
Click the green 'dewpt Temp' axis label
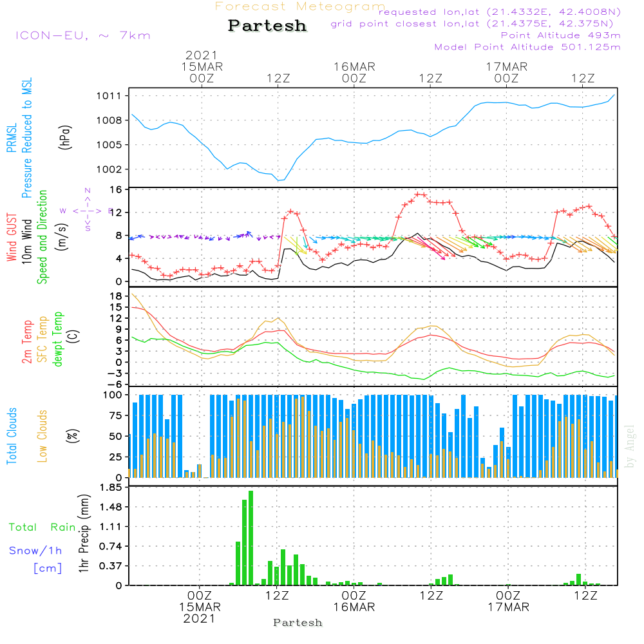[58, 339]
